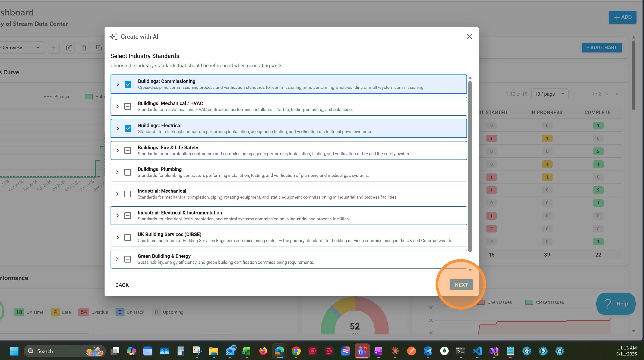This screenshot has height=360, width=644.
Task: Open OneNote from the taskbar
Action: pos(378,351)
